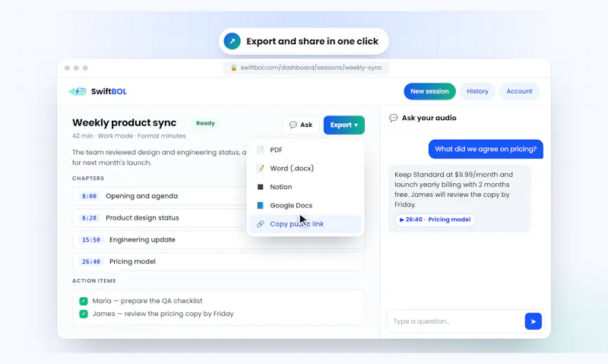Click the arrow icon in the export banner

[x=232, y=41]
